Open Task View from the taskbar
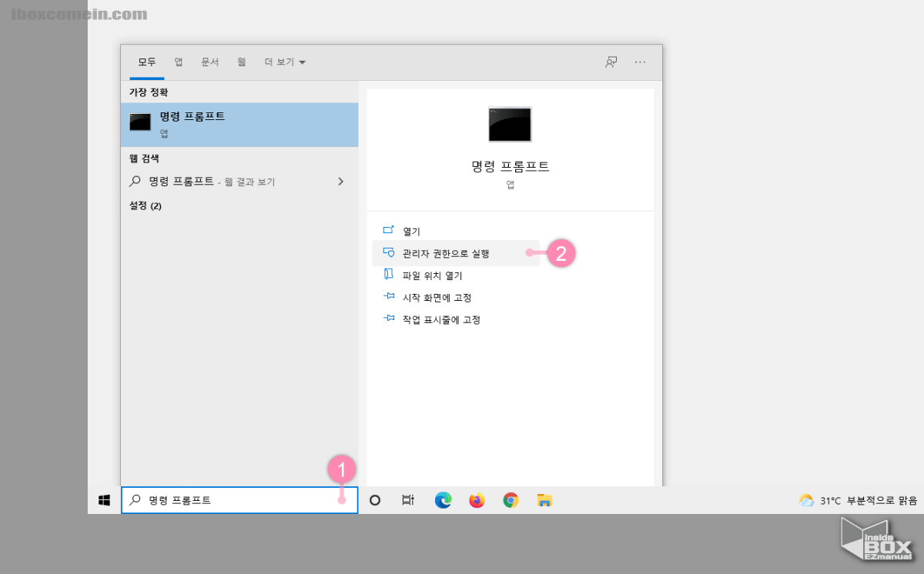Image resolution: width=924 pixels, height=574 pixels. pos(408,499)
